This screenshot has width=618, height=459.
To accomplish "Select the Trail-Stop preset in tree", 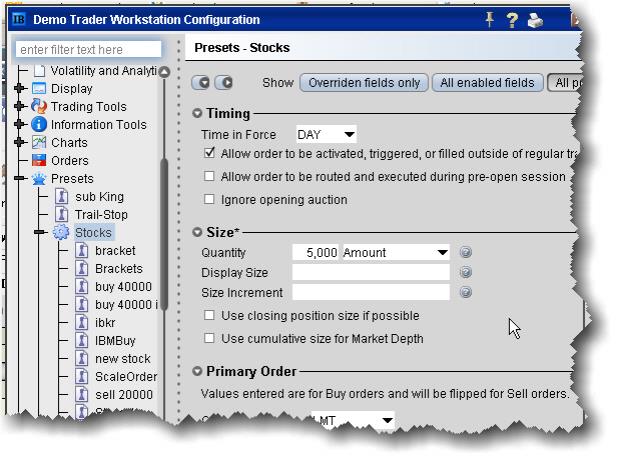I will pyautogui.click(x=101, y=215).
